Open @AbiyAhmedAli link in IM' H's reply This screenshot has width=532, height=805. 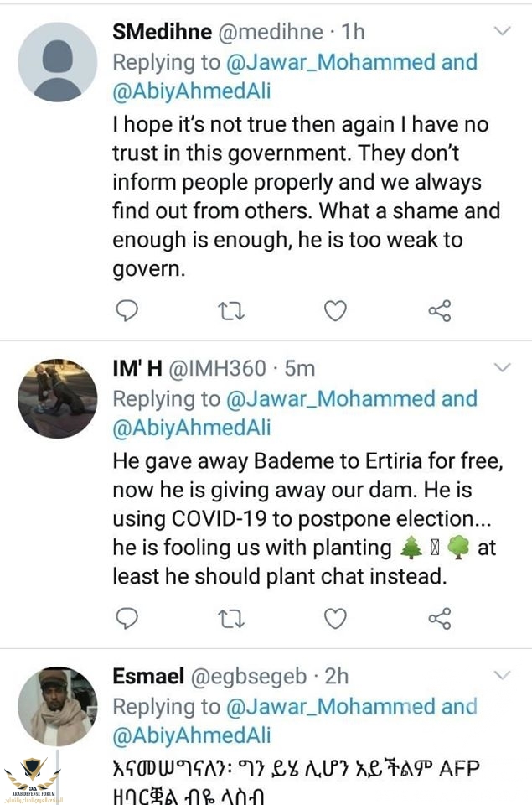(x=192, y=428)
